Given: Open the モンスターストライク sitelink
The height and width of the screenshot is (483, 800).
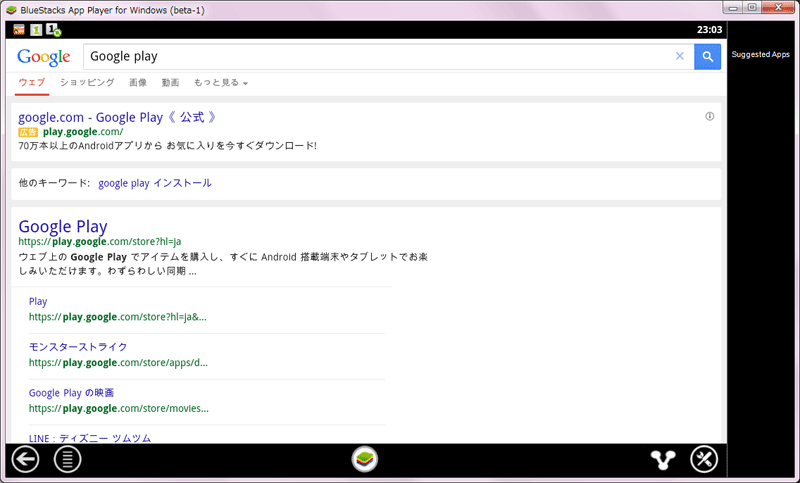Looking at the screenshot, I should click(78, 347).
